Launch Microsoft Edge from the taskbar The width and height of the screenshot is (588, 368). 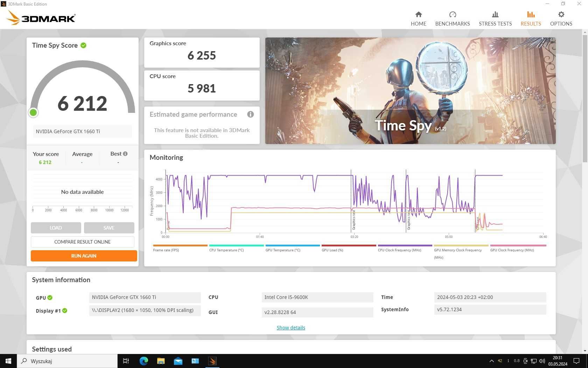(143, 361)
